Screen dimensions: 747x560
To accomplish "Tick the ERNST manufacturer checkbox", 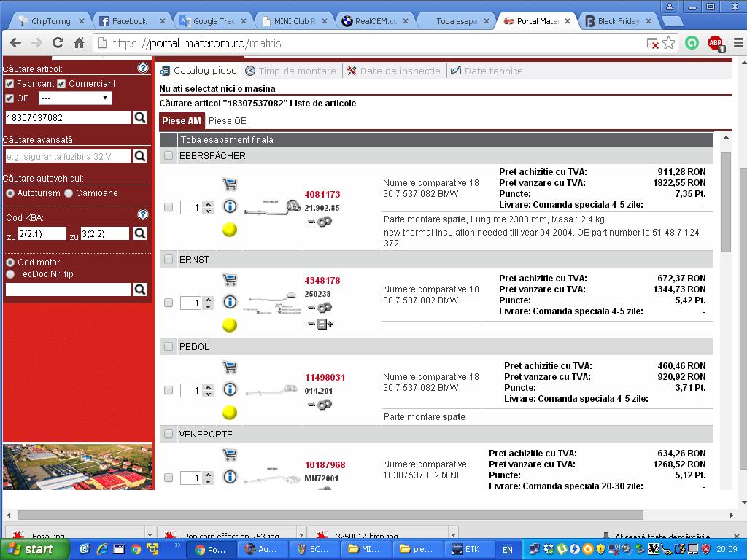I will point(169,259).
